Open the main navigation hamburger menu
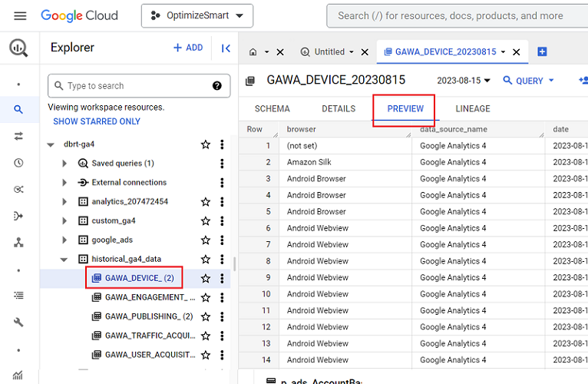588x384 pixels. point(20,16)
